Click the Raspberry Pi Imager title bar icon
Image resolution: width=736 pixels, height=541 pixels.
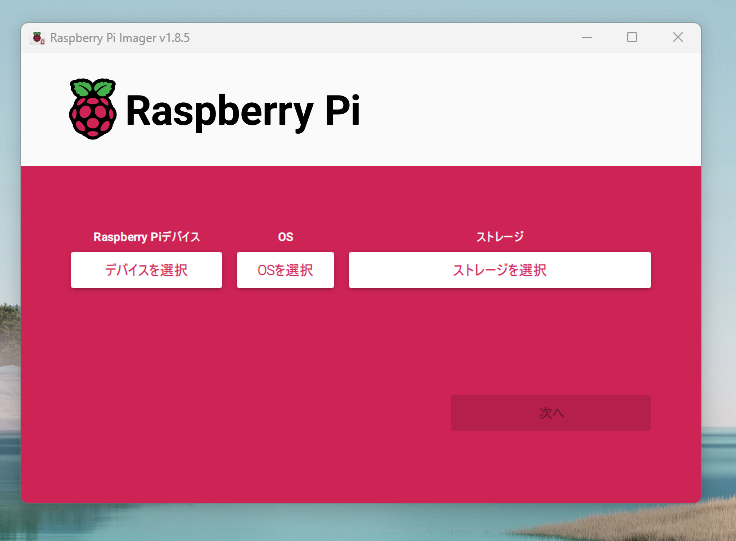38,38
